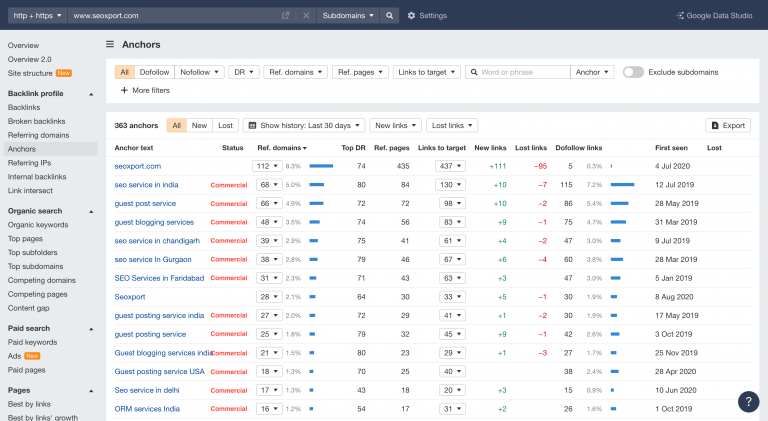Open Ads item in sidebar

(x=14, y=356)
